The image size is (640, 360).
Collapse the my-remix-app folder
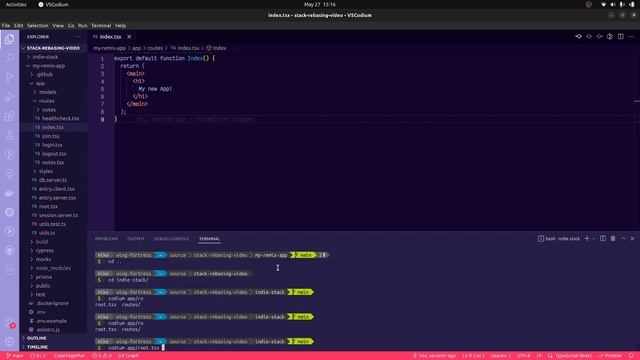coord(49,66)
